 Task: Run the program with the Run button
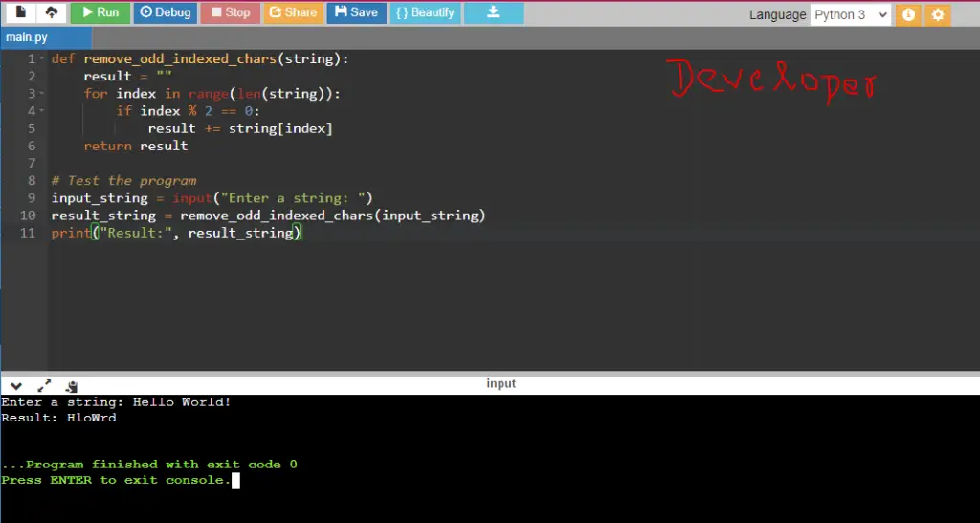coord(100,12)
